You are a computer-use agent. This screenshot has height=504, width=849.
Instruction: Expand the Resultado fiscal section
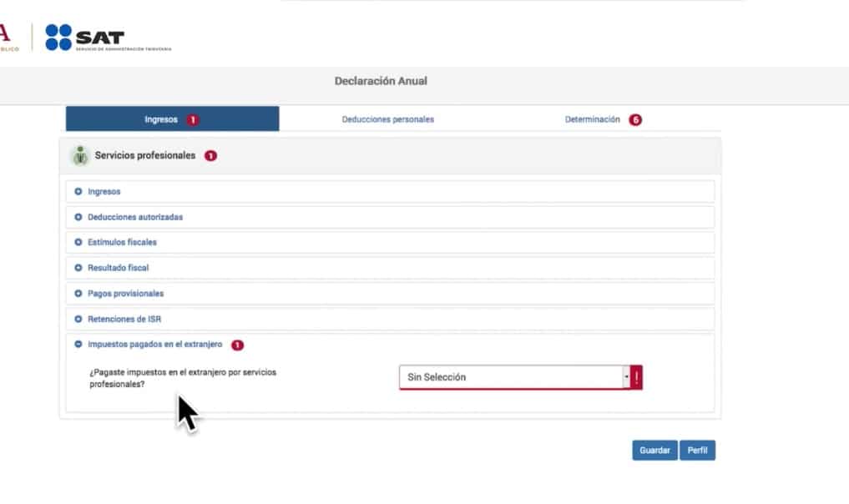(118, 269)
